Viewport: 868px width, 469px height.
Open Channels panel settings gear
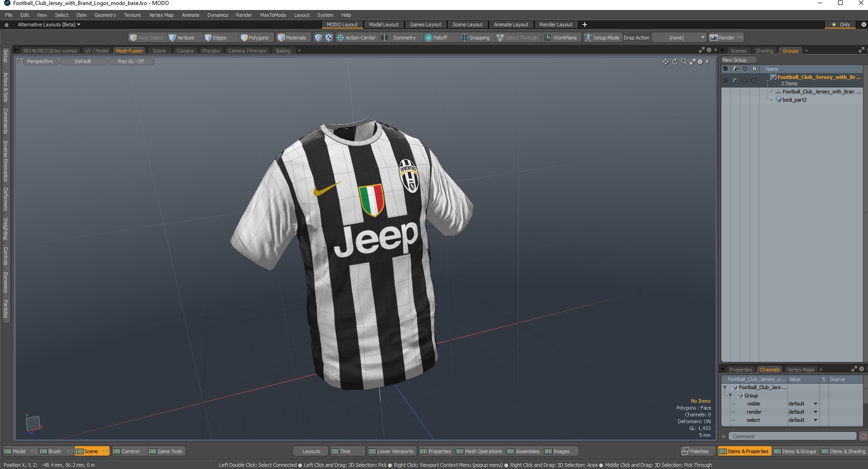click(861, 369)
